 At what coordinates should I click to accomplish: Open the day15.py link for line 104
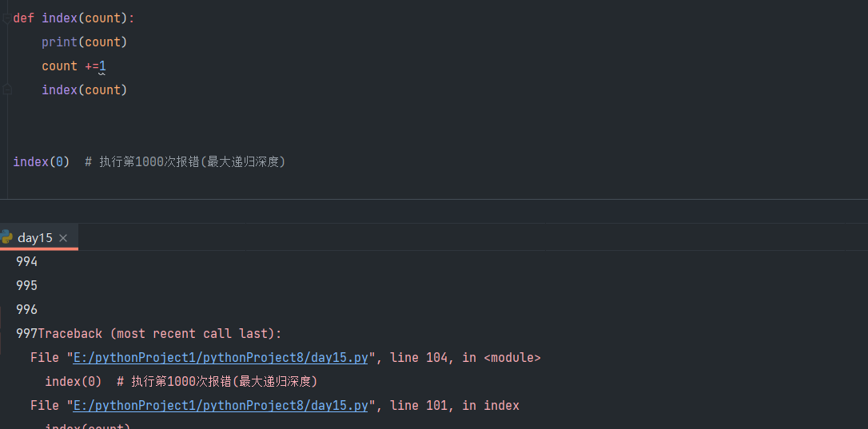pos(221,358)
